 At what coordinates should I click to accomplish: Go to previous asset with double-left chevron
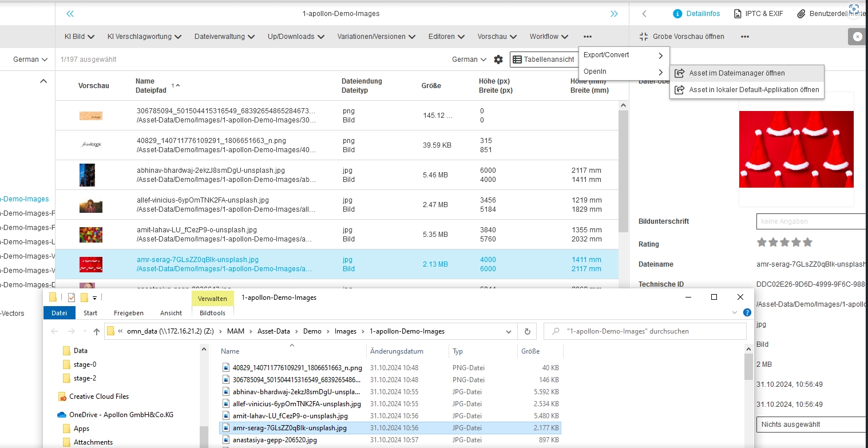pos(70,14)
